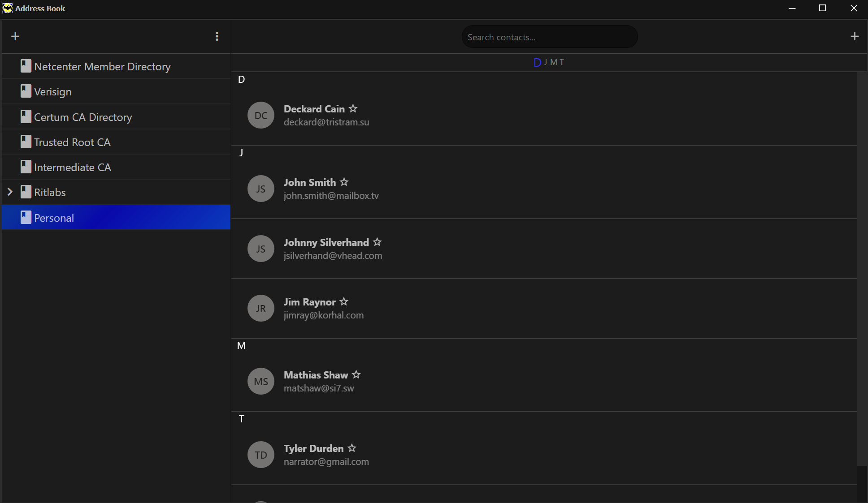Click the add contact plus icon
Viewport: 868px width, 503px height.
click(x=855, y=36)
